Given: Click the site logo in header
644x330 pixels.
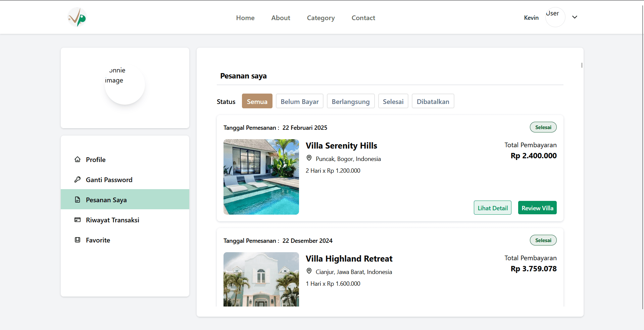Looking at the screenshot, I should click(x=77, y=17).
